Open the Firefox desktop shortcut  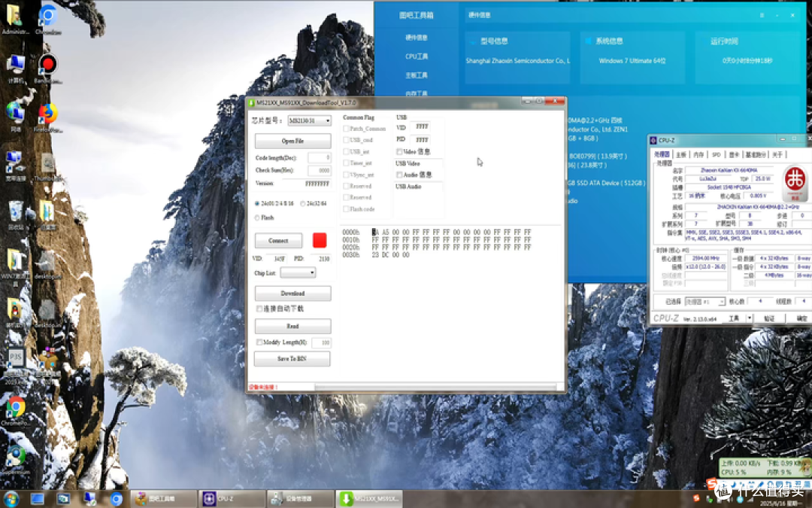coord(47,114)
